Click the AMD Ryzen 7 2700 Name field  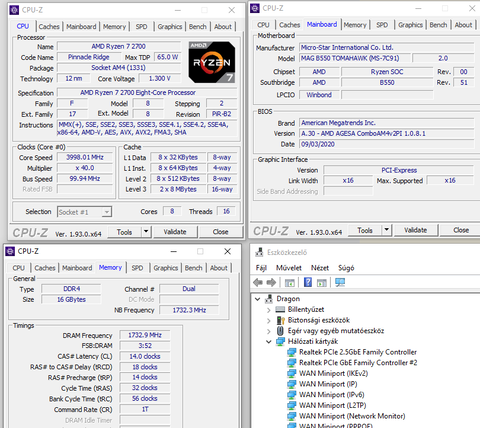click(x=119, y=46)
